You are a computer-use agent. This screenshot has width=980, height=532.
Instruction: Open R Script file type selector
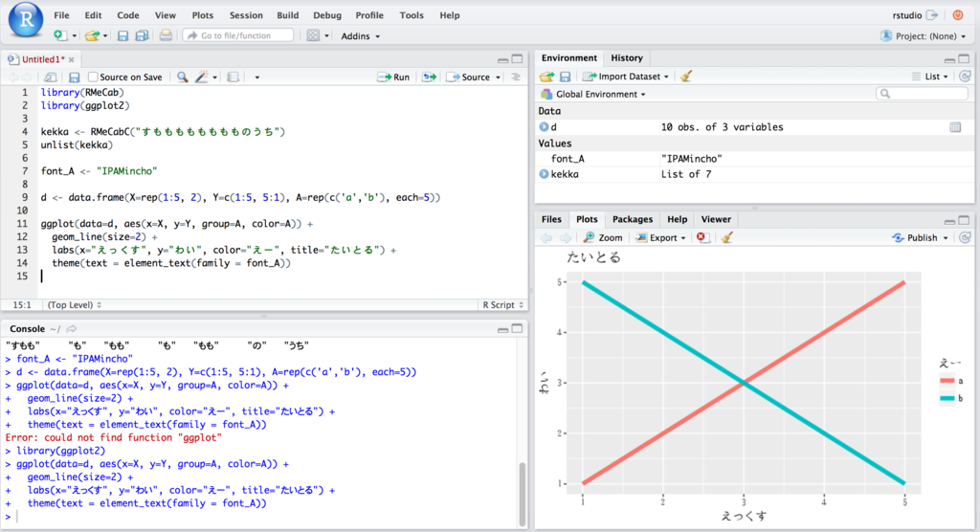(503, 305)
